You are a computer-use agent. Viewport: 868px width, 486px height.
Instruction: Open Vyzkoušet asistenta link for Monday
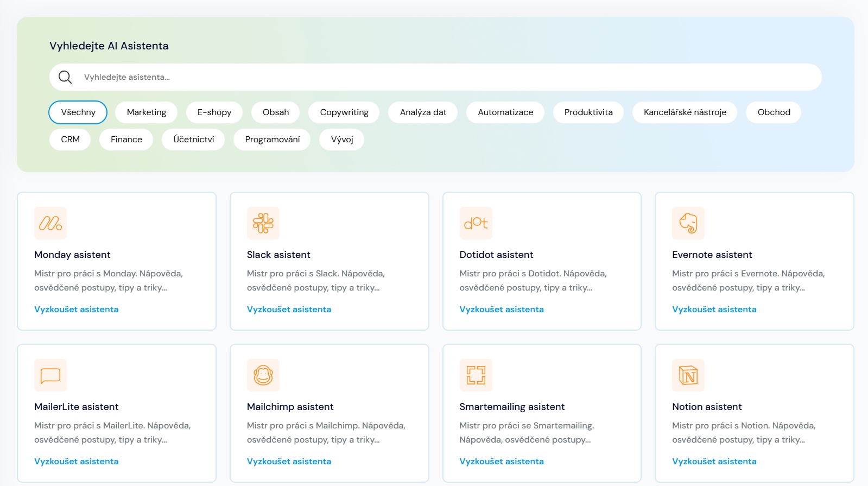(x=77, y=310)
